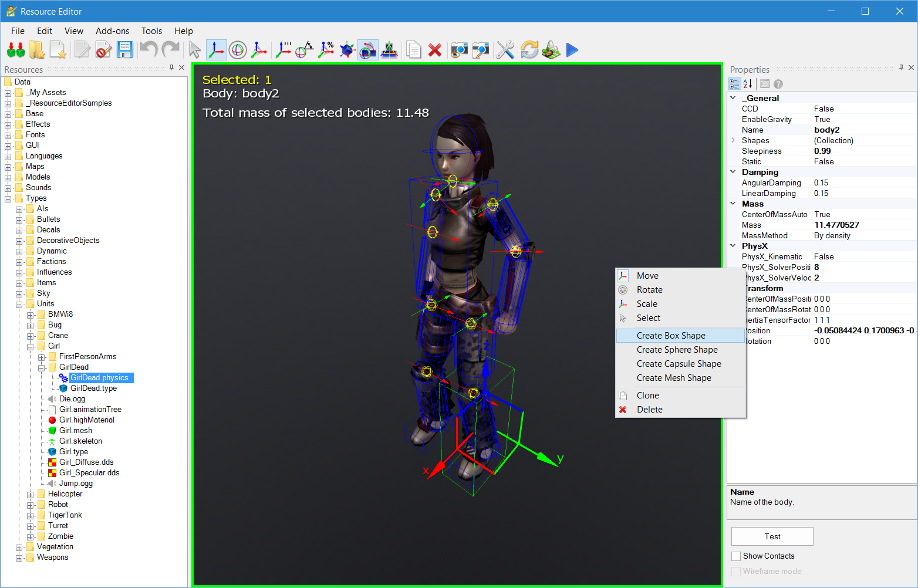
Task: Select Girl.skeleton file in resource tree
Action: tap(80, 441)
